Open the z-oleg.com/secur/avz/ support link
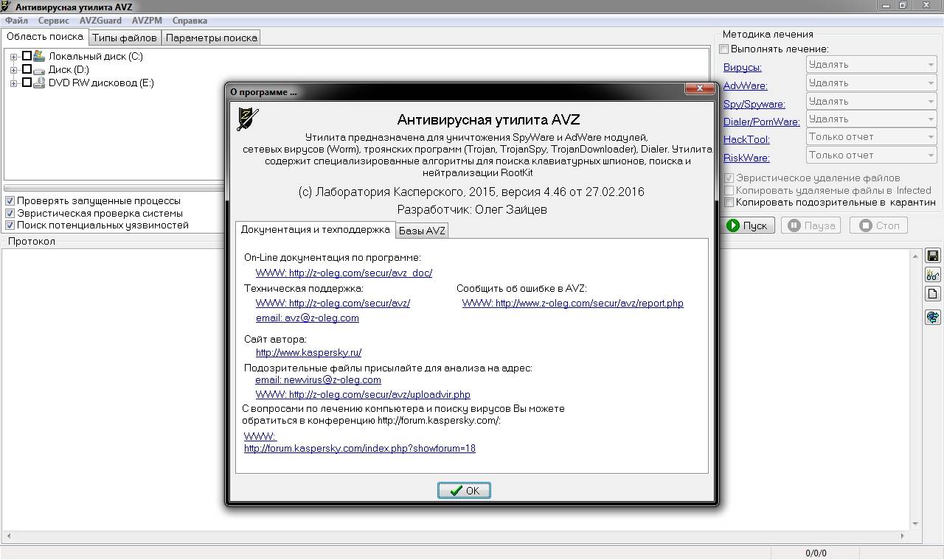The width and height of the screenshot is (944, 560). [333, 303]
